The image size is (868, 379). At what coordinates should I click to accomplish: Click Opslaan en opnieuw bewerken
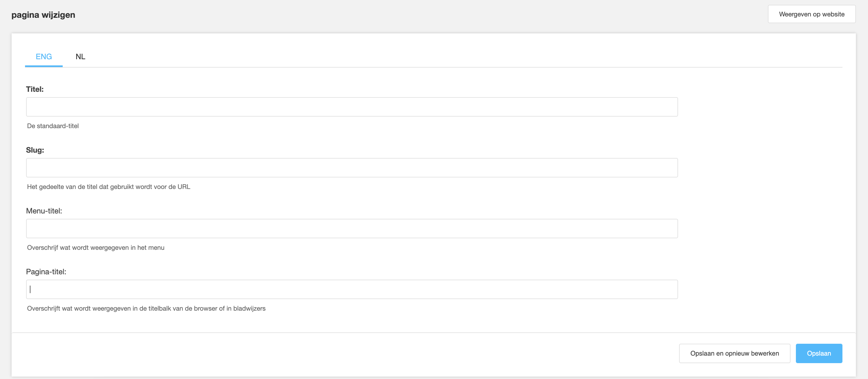click(735, 353)
